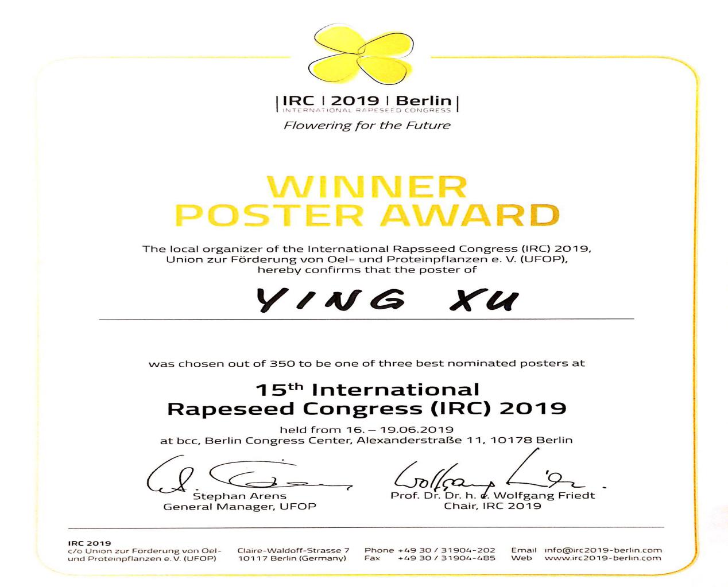728x587 pixels.
Task: Click the 'IRC | 2019 | Berlin' heading
Action: click(x=367, y=100)
